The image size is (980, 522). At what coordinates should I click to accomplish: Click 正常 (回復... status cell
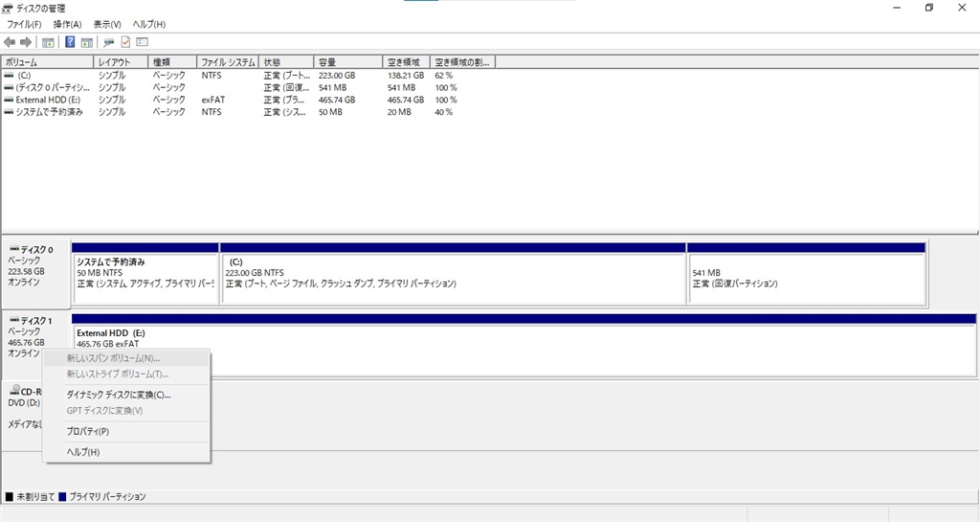[286, 87]
